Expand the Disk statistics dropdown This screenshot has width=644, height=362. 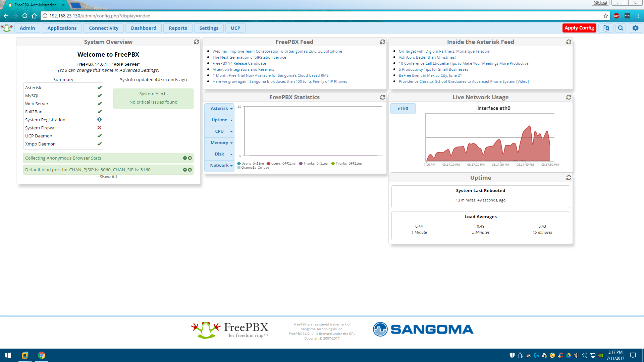click(x=219, y=154)
